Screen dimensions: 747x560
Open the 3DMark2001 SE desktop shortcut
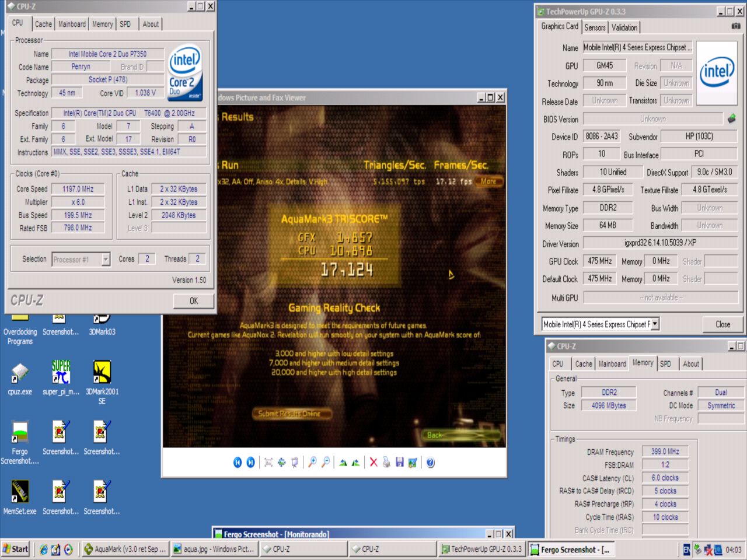click(x=102, y=382)
